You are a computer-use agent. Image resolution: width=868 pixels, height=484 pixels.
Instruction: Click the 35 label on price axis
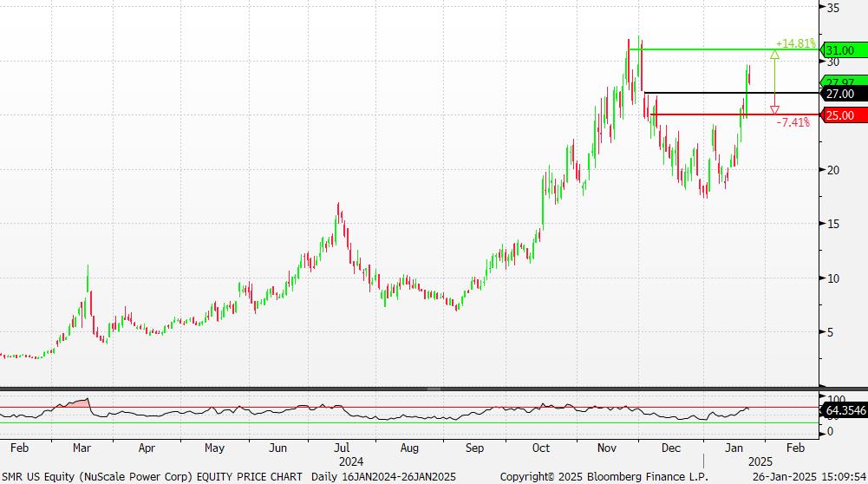click(x=833, y=8)
